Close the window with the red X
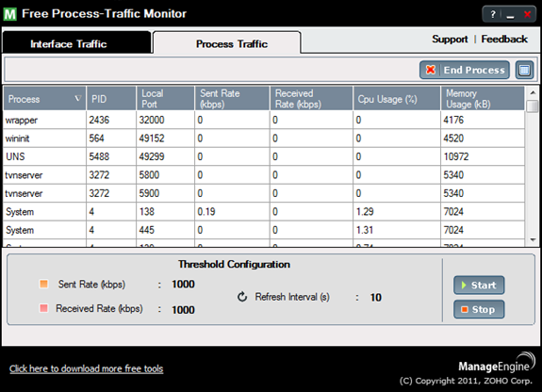The image size is (542, 392). coord(527,14)
